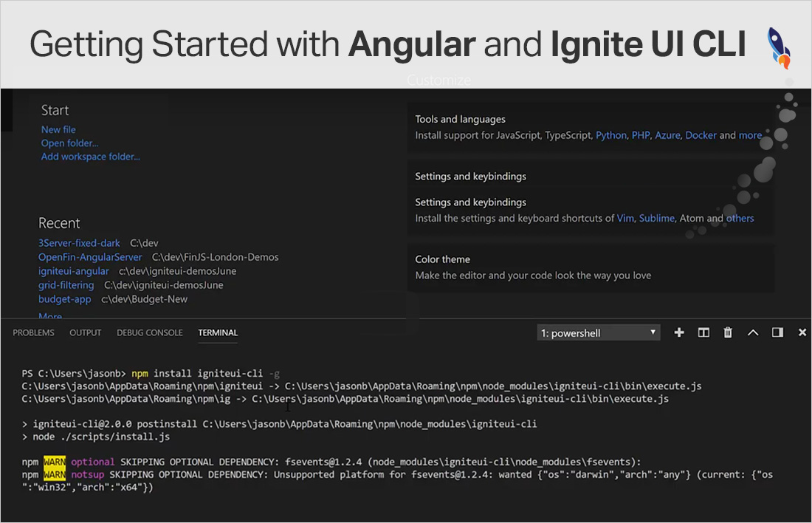Toggle panel position icon
The width and height of the screenshot is (812, 523).
777,333
